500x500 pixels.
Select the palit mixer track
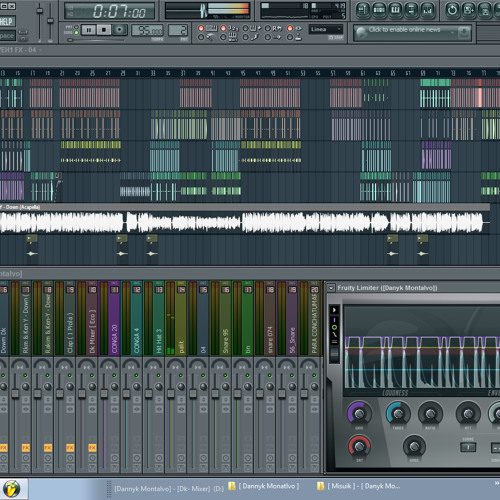181,318
